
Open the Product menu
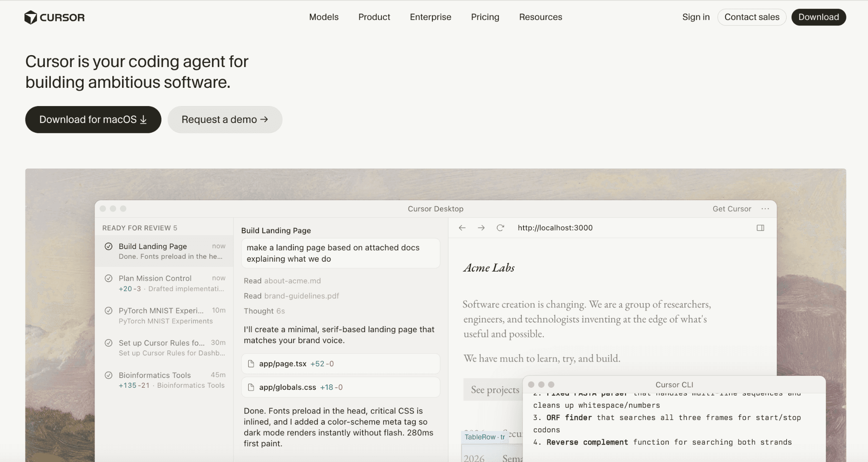coord(374,17)
